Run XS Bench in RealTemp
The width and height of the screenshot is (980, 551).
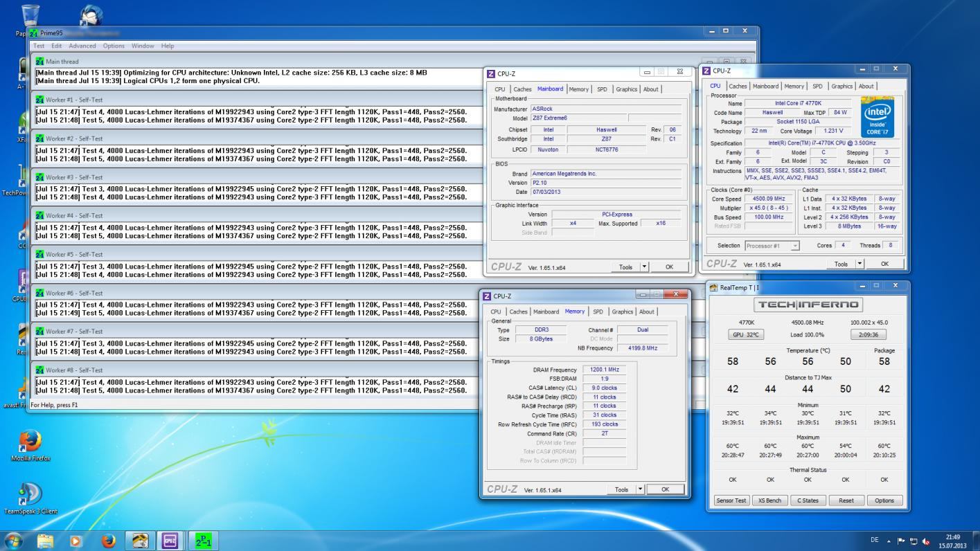pyautogui.click(x=769, y=500)
